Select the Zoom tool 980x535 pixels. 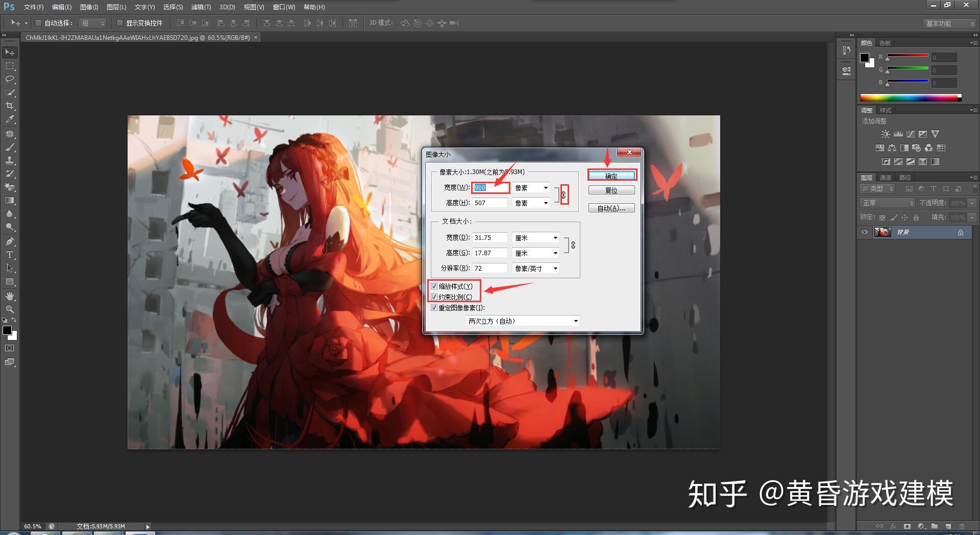9,309
